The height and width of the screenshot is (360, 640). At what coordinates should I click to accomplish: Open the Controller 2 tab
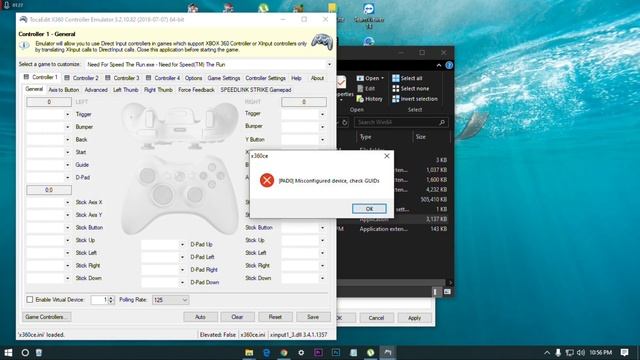pyautogui.click(x=81, y=78)
